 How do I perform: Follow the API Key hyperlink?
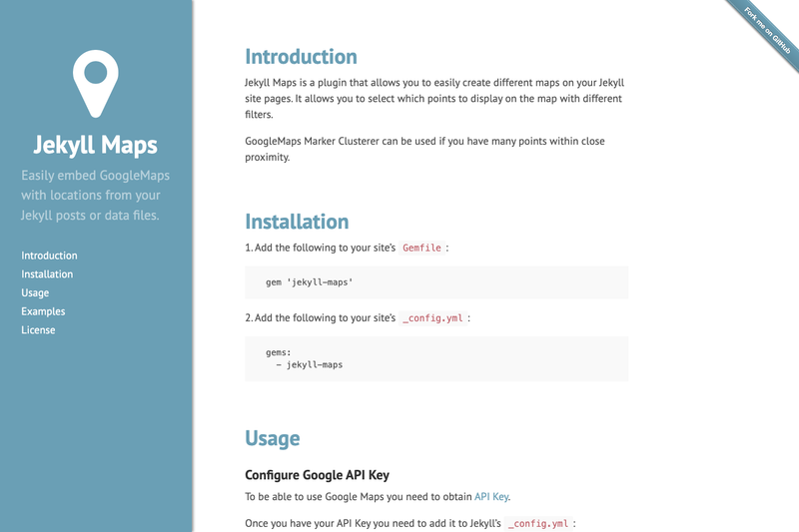click(491, 496)
